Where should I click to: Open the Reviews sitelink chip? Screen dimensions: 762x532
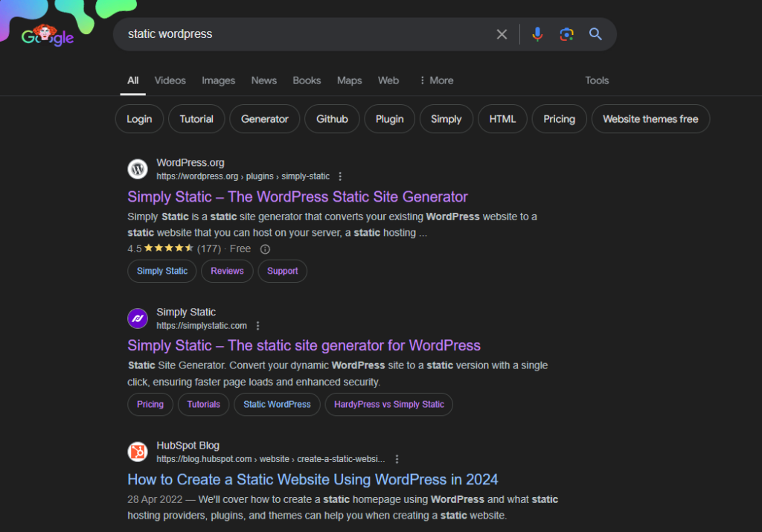(x=227, y=271)
